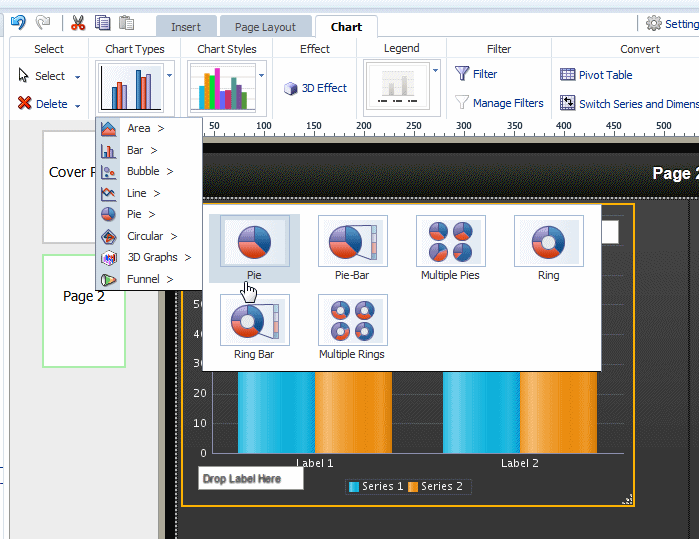Viewport: 699px width, 539px height.
Task: Click the Bar chart type icon
Action: [x=108, y=151]
